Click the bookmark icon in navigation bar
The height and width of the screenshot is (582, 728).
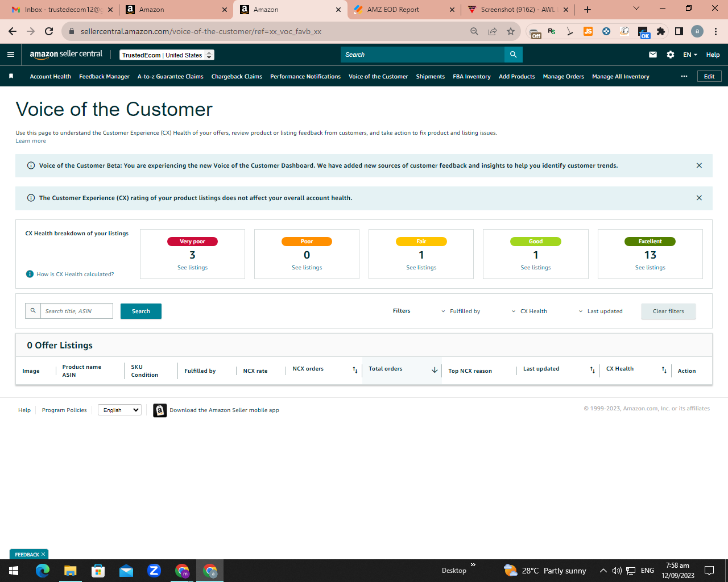tap(11, 76)
